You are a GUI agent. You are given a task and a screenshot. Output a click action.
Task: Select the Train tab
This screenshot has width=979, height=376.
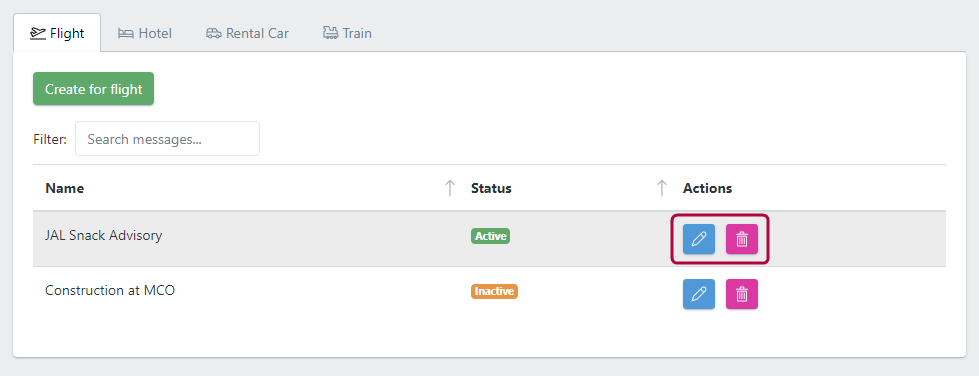coord(347,33)
